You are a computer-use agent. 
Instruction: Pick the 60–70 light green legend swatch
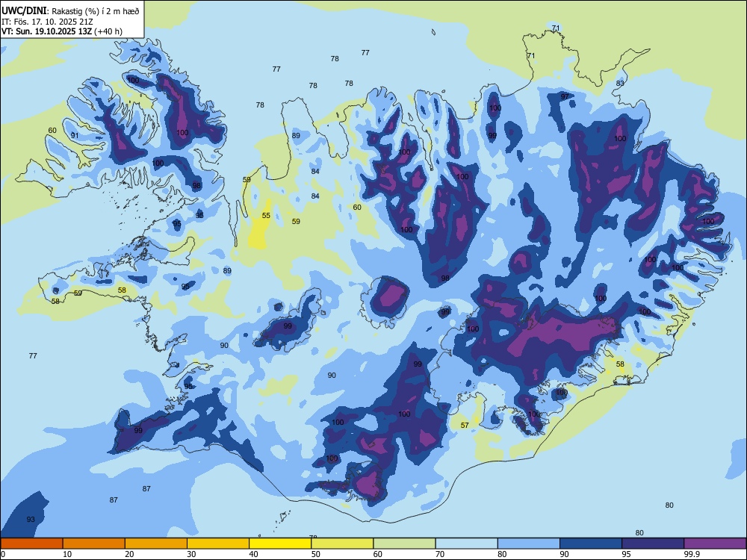pyautogui.click(x=404, y=544)
